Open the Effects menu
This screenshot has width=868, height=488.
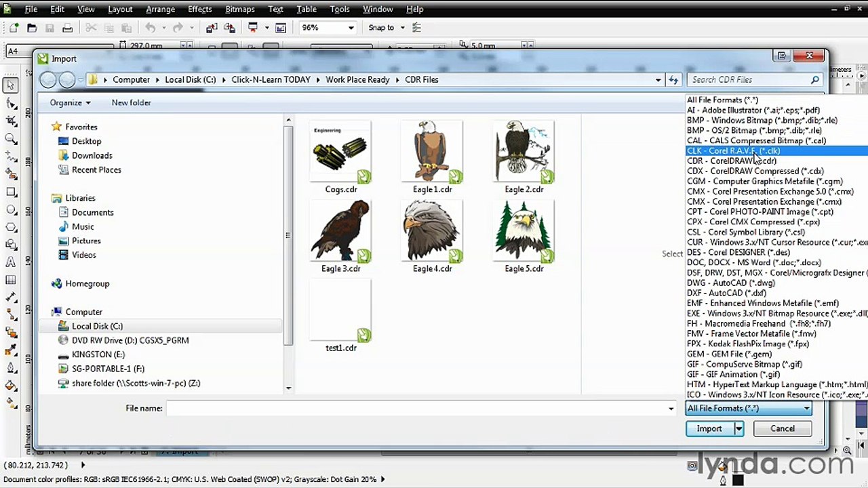(200, 9)
